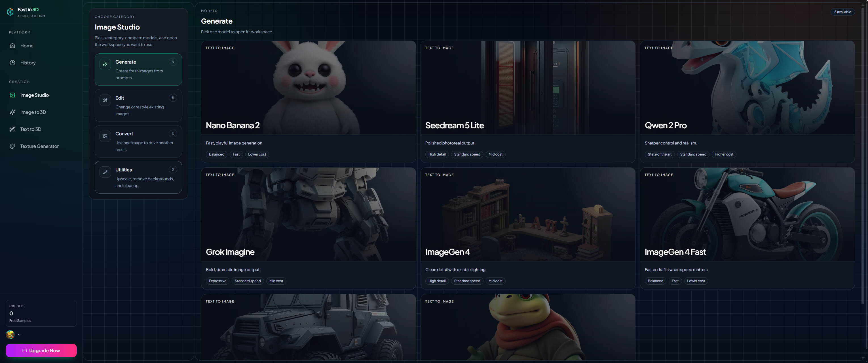This screenshot has height=363, width=868.
Task: Go to Image to 3D
Action: (41, 112)
